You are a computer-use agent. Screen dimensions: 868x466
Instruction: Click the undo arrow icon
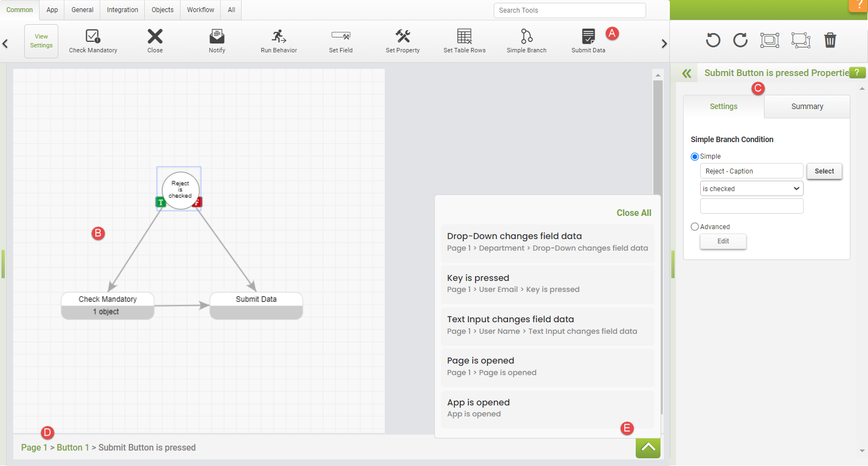point(713,40)
